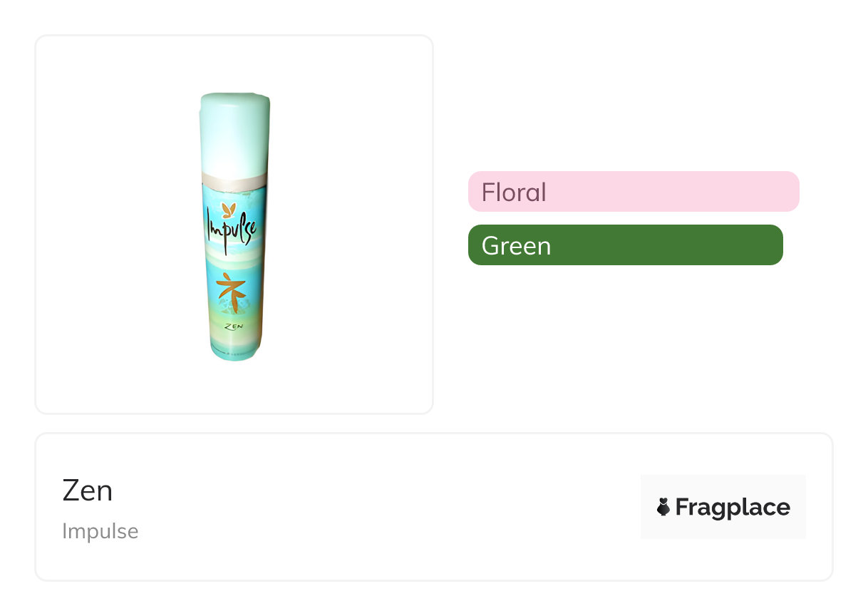
Task: Select the Floral scent tag
Action: [514, 192]
